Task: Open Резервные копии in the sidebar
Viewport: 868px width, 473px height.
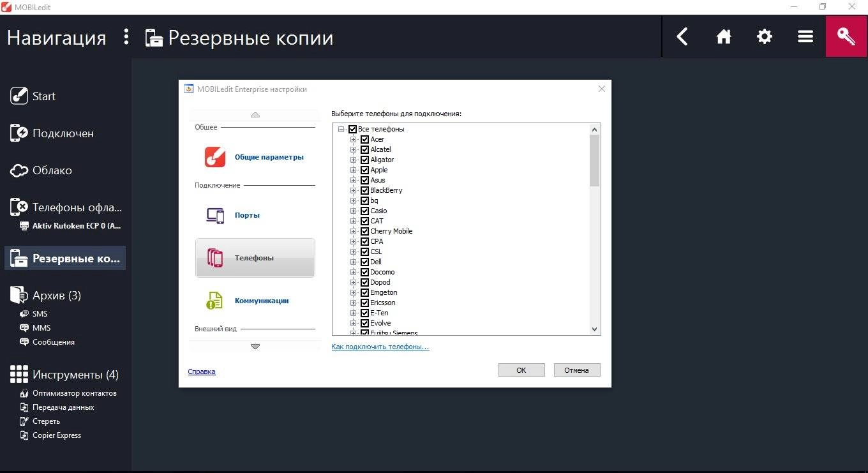Action: pos(65,259)
